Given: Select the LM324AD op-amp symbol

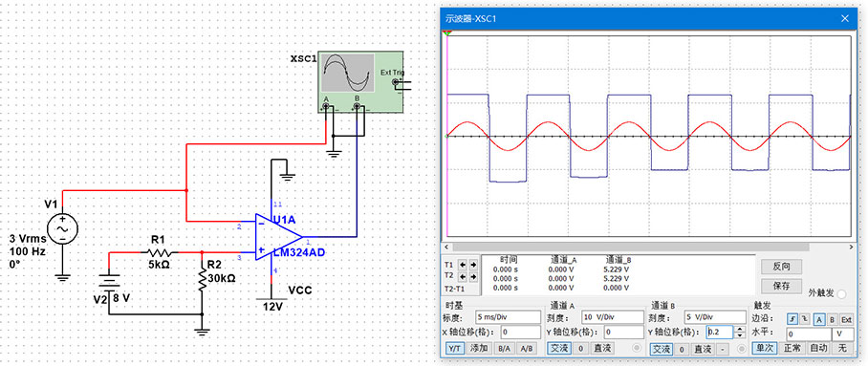Looking at the screenshot, I should (x=278, y=237).
